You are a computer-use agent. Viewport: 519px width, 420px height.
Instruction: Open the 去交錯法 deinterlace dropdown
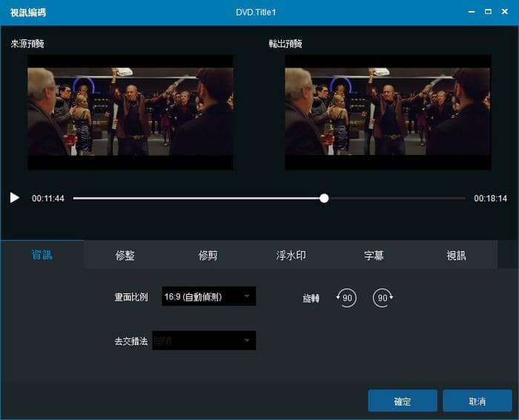(204, 340)
